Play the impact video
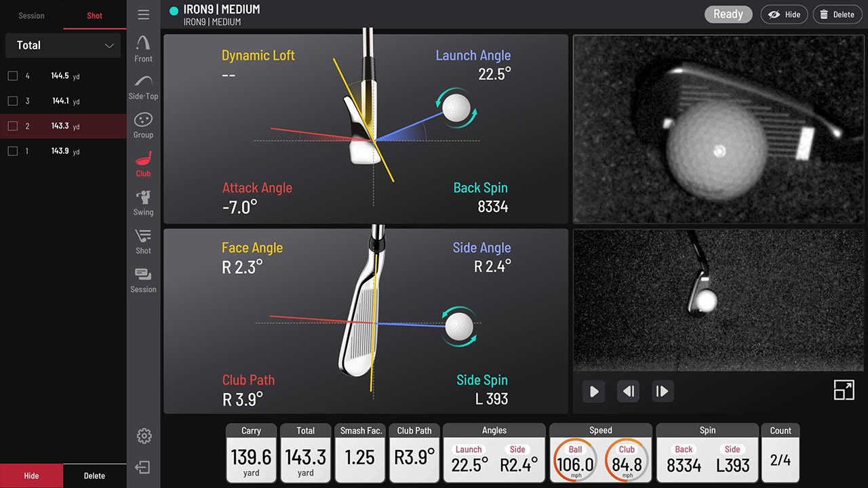The width and height of the screenshot is (868, 488). pos(594,391)
